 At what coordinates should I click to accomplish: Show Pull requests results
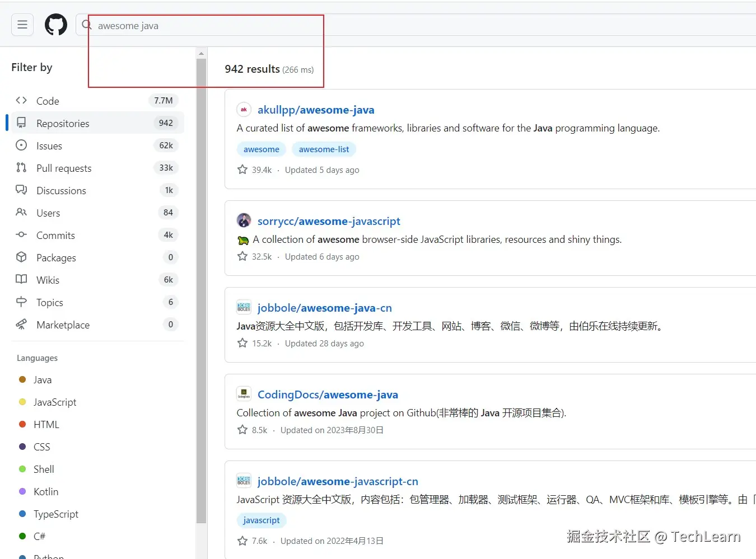(x=97, y=168)
